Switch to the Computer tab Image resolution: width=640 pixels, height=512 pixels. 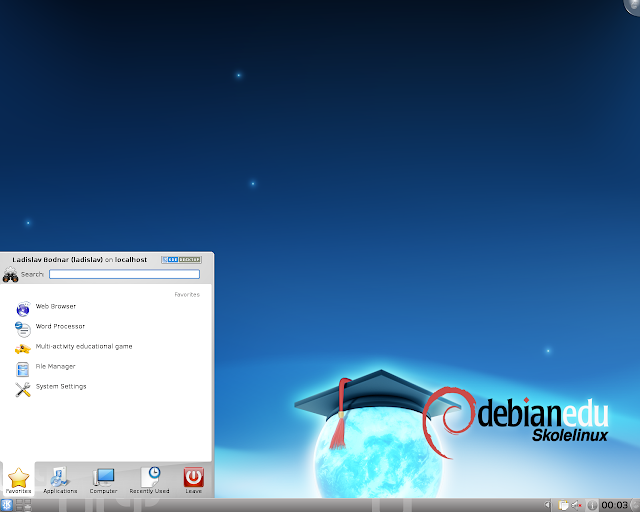(x=103, y=480)
